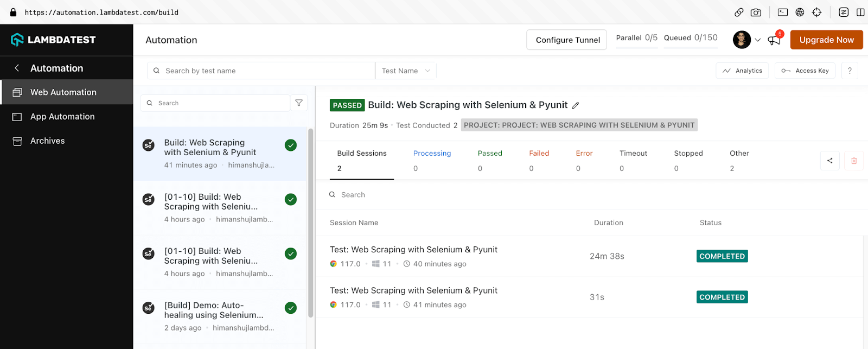Click the Configure Tunnel button
Image resolution: width=868 pixels, height=349 pixels.
coord(567,40)
